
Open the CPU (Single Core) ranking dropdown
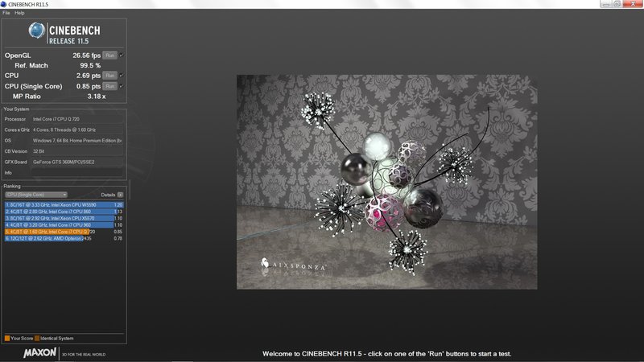pyautogui.click(x=36, y=195)
